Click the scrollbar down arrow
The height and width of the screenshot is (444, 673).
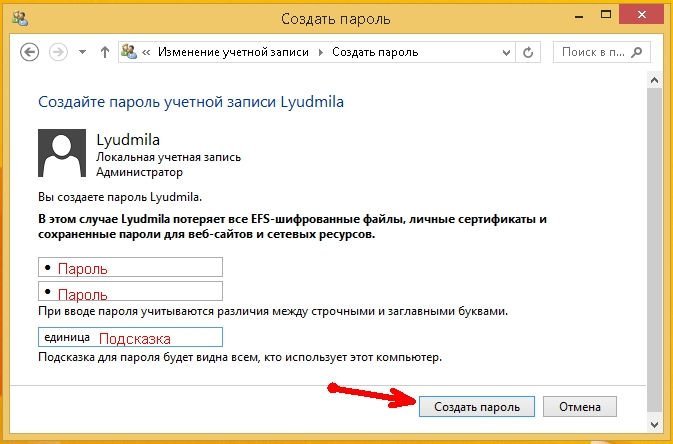tap(655, 425)
